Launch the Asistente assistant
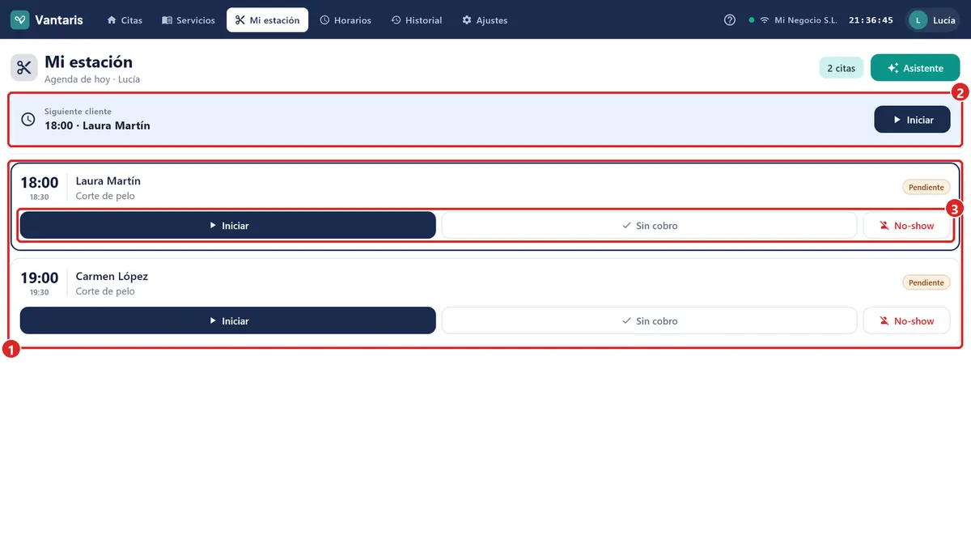Screen dimensions: 971x560 915,68
